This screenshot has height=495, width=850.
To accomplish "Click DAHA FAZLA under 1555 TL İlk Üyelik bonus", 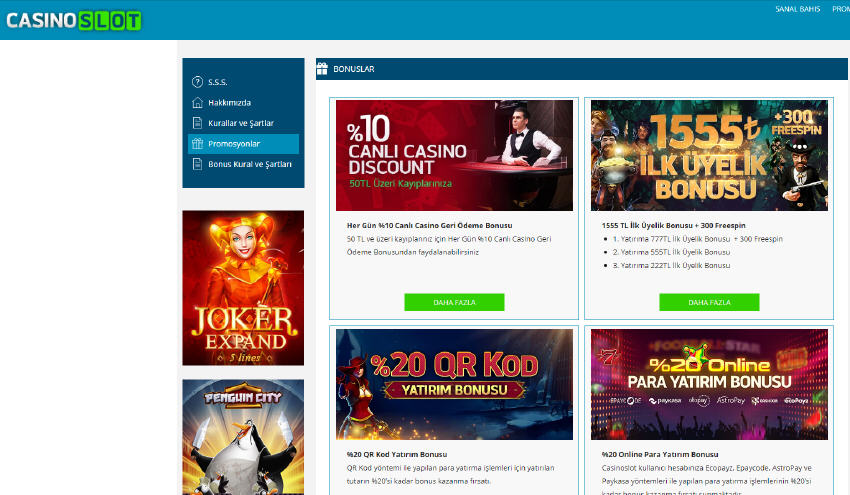I will [709, 302].
